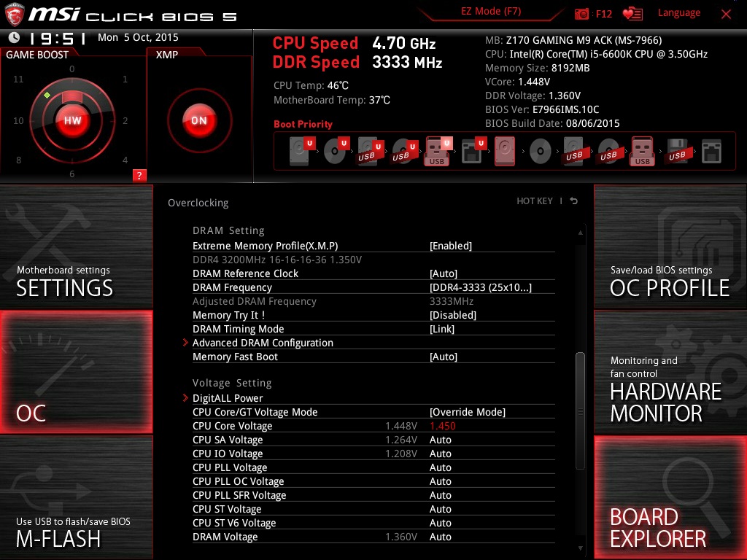Click the XMP panel label
This screenshot has height=560, width=747.
point(167,55)
